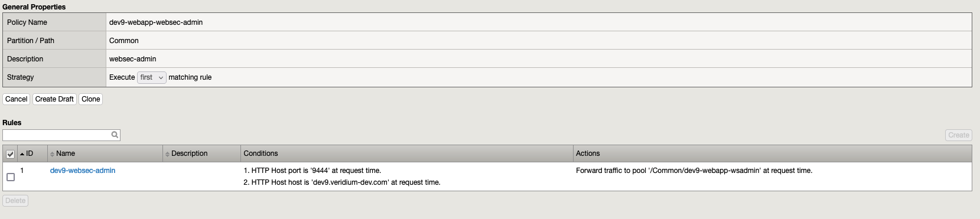
Task: Sort rules by the ID column arrow
Action: 22,154
